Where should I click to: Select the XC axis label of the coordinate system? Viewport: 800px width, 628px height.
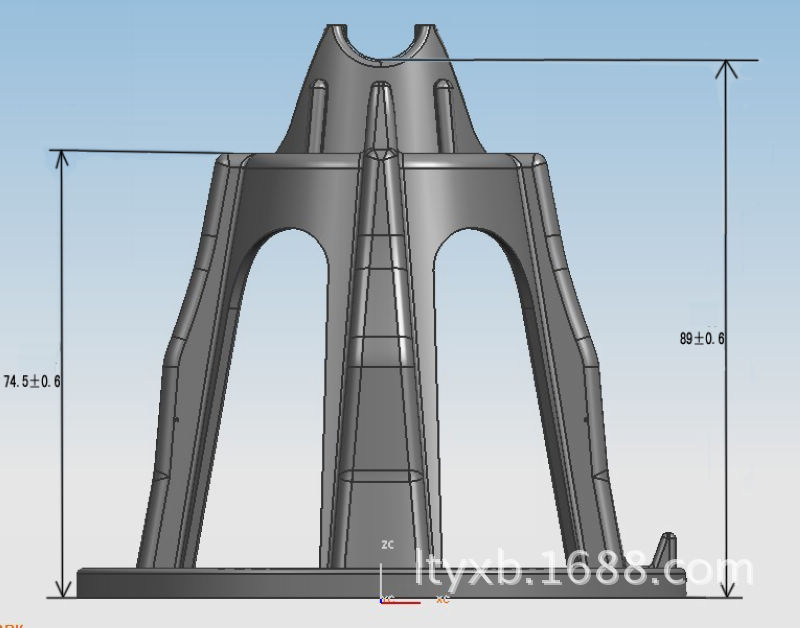pyautogui.click(x=442, y=599)
